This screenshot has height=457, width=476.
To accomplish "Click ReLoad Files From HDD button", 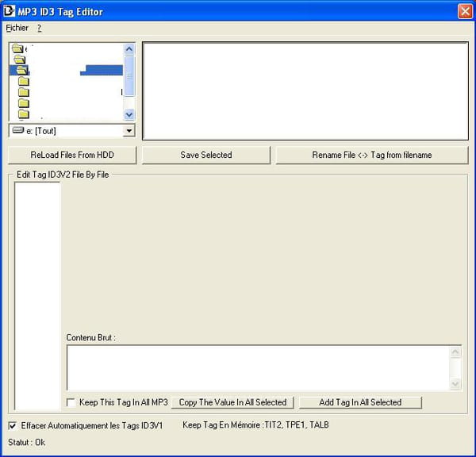I will coord(72,156).
